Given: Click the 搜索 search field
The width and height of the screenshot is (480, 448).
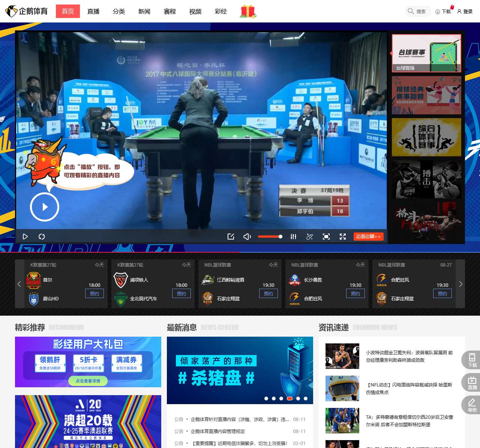Looking at the screenshot, I should click(418, 12).
